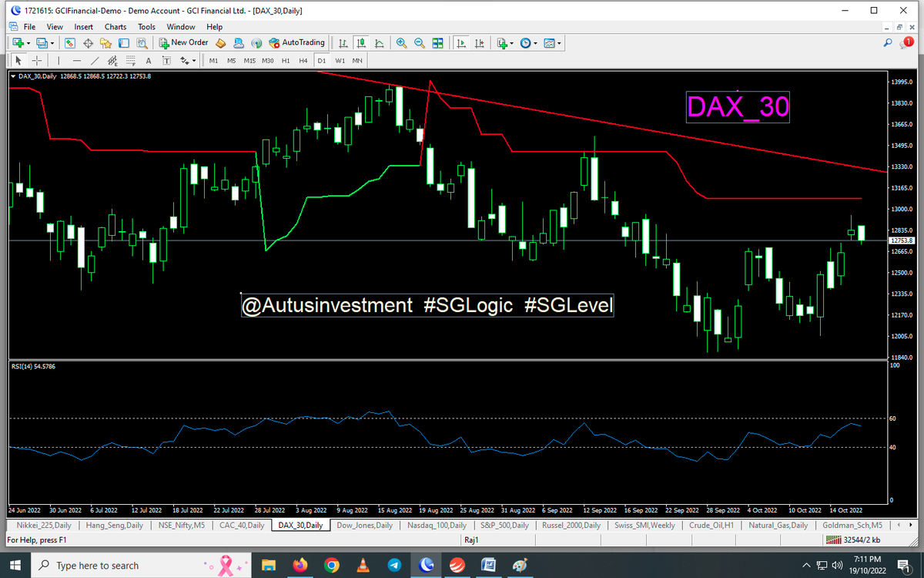924x578 pixels.
Task: Open the Data Window crosshair icon
Action: click(x=88, y=43)
